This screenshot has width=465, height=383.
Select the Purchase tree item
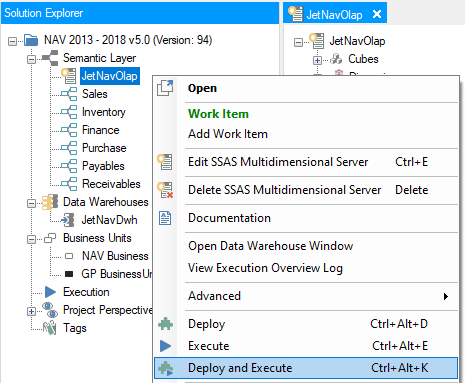pos(104,148)
